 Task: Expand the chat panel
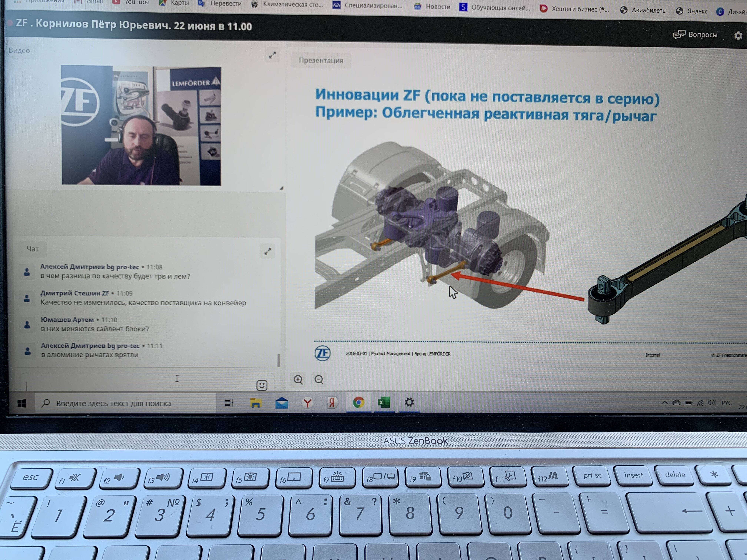(x=268, y=251)
